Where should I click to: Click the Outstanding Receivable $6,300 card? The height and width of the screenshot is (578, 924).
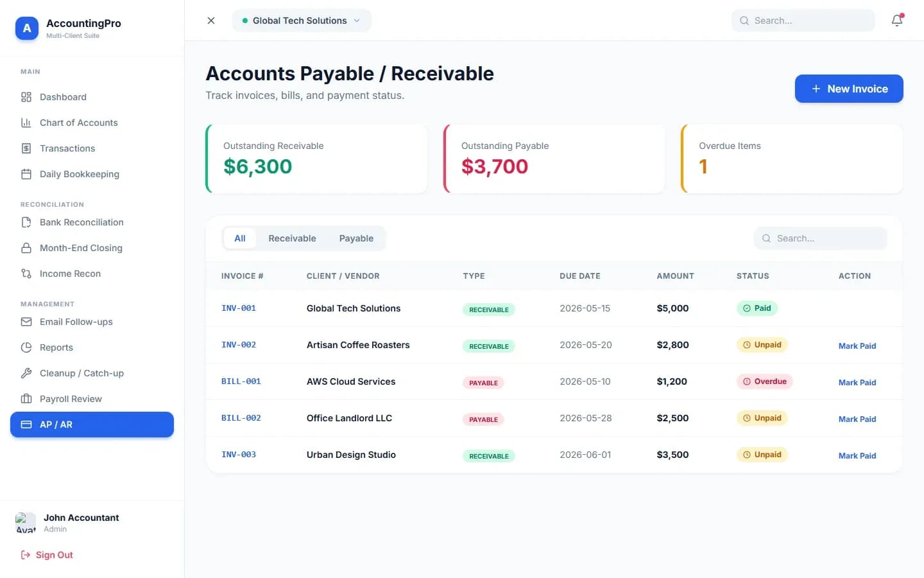316,159
